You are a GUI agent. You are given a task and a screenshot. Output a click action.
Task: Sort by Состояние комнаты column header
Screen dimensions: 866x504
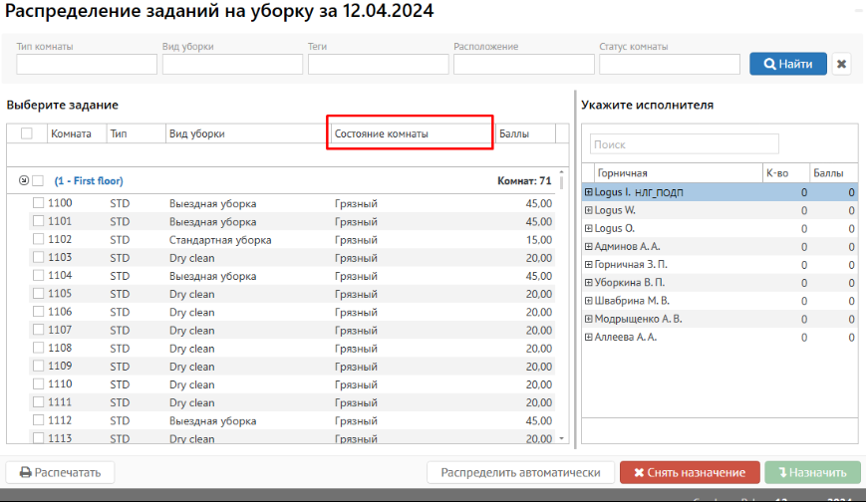412,133
